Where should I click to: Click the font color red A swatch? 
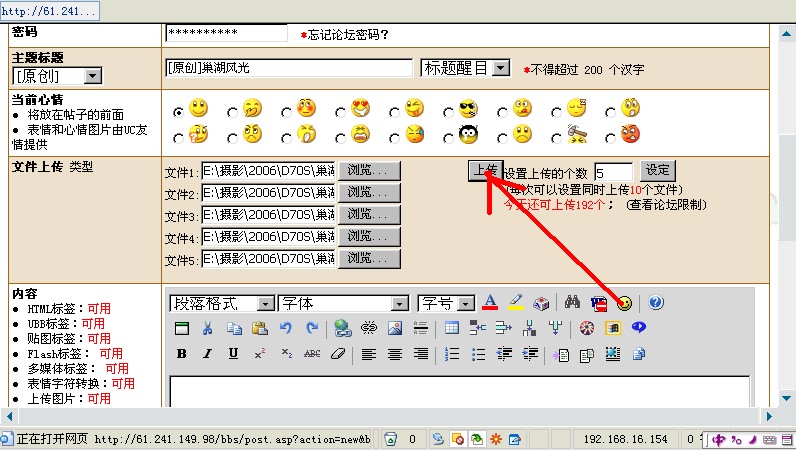click(x=490, y=303)
